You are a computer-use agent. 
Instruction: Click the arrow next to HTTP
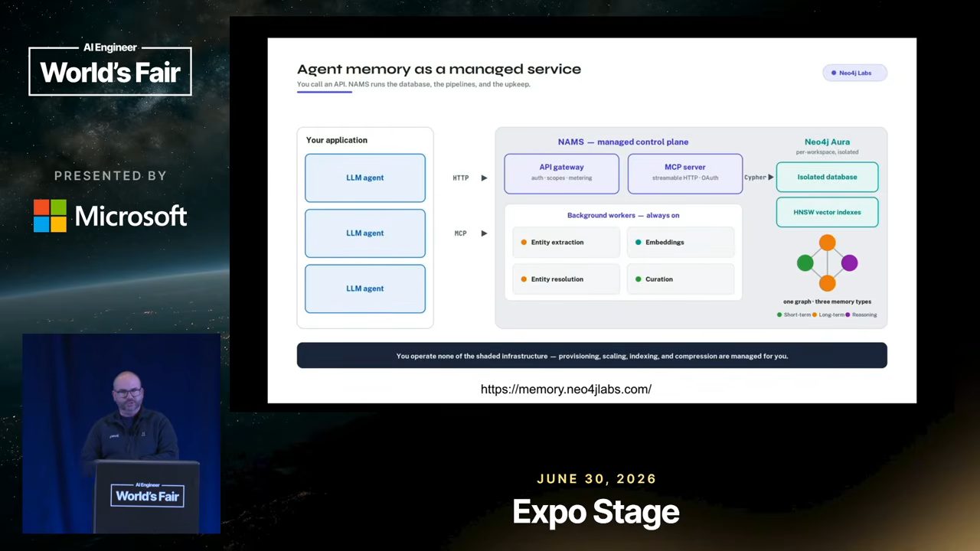point(484,178)
